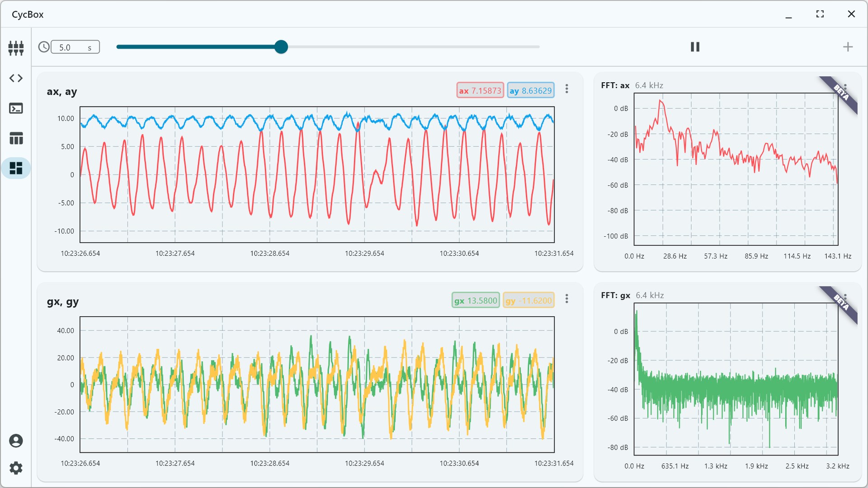Toggle the ax series legend chip
868x488 pixels.
480,90
